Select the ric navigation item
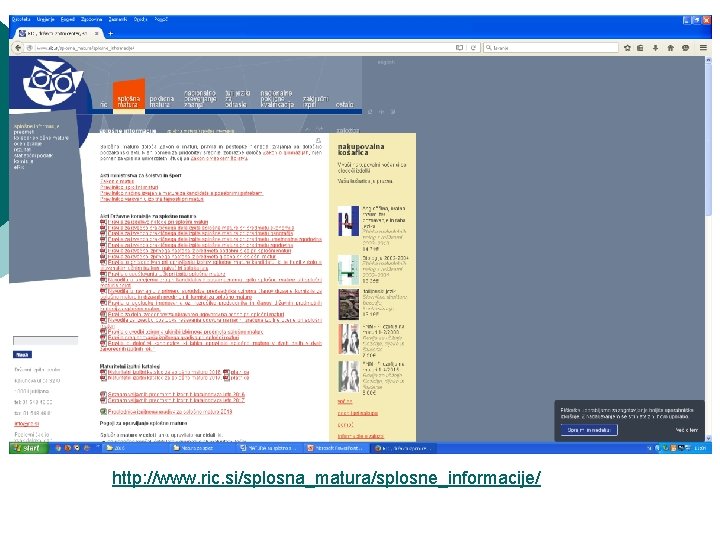 104,105
